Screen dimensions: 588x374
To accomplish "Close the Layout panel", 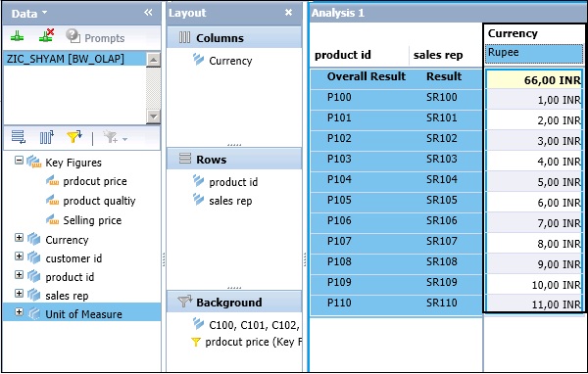I will pos(288,13).
